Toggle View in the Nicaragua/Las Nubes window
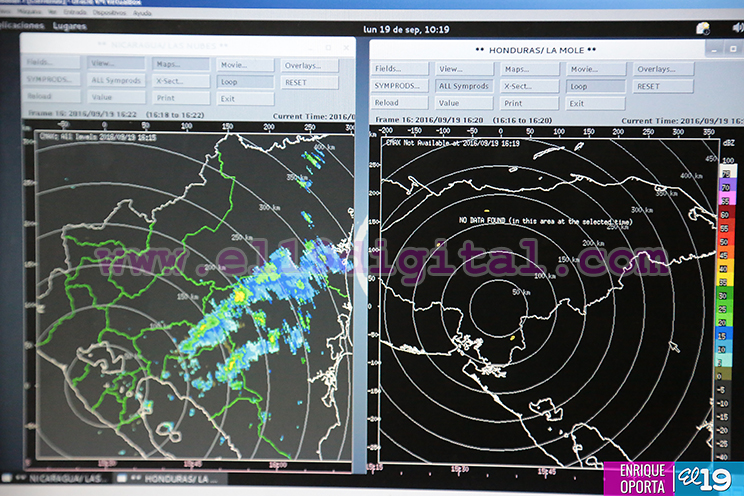744x496 pixels. 116,63
